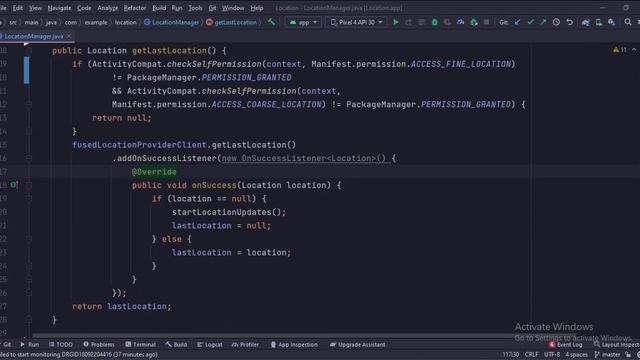Collapse the inspection widget chevron near warning count
The height and width of the screenshot is (360, 640).
click(634, 50)
